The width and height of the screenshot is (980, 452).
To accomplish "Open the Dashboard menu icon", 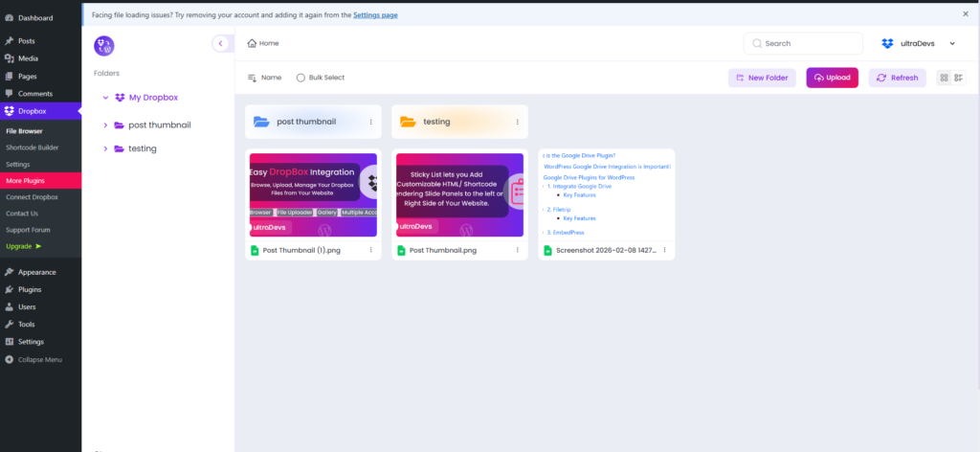I will click(x=10, y=18).
